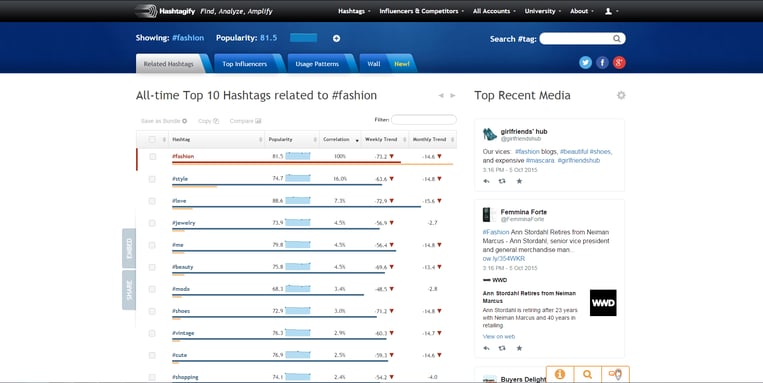Click the plus icon beside Popularity 81.5

[x=336, y=38]
